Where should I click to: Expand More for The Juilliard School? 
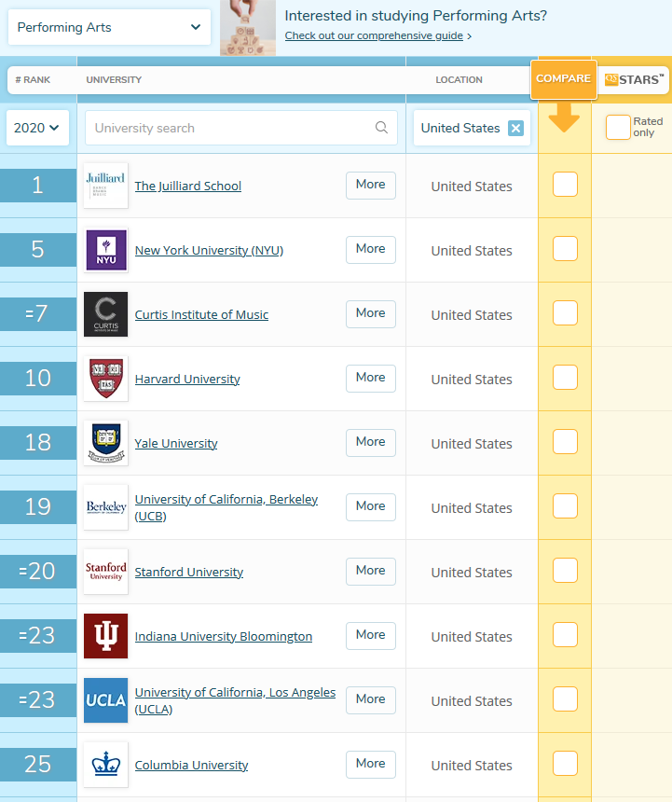[371, 186]
